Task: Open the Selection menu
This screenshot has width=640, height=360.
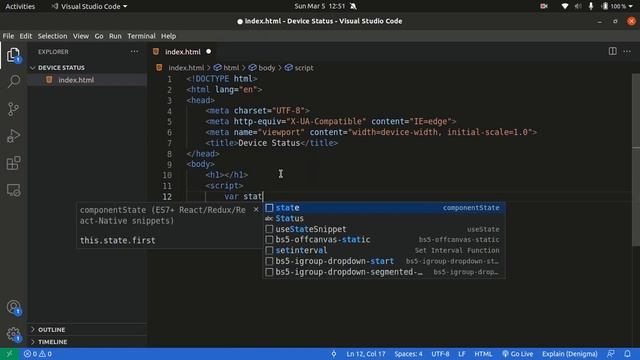Action: pos(52,36)
